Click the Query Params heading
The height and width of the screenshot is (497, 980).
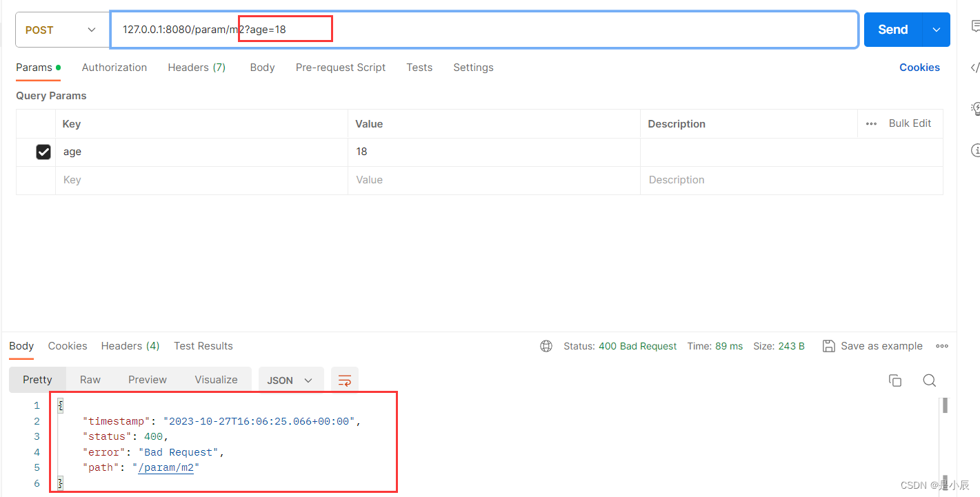point(51,96)
